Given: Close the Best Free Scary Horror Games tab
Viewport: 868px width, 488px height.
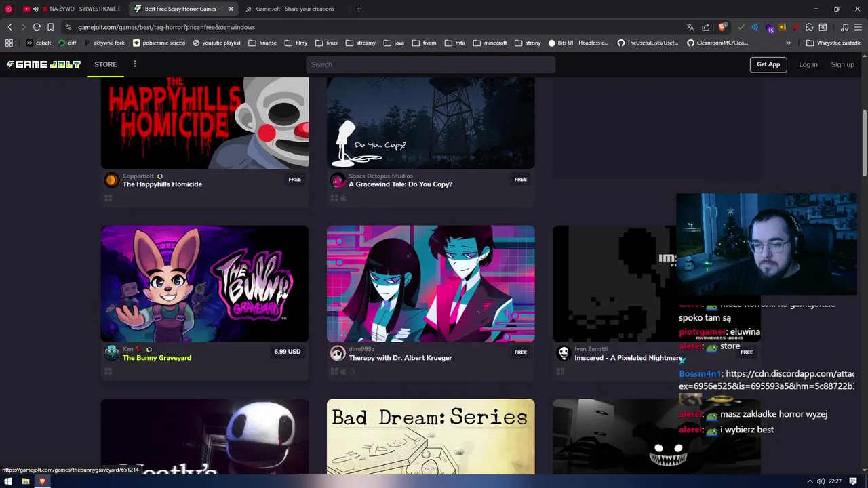Looking at the screenshot, I should [231, 9].
